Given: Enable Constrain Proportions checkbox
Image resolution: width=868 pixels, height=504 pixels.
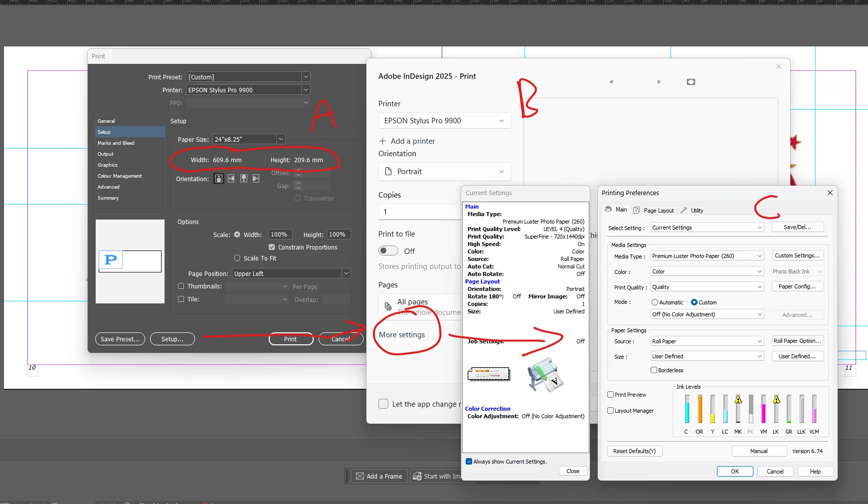Looking at the screenshot, I should 272,247.
